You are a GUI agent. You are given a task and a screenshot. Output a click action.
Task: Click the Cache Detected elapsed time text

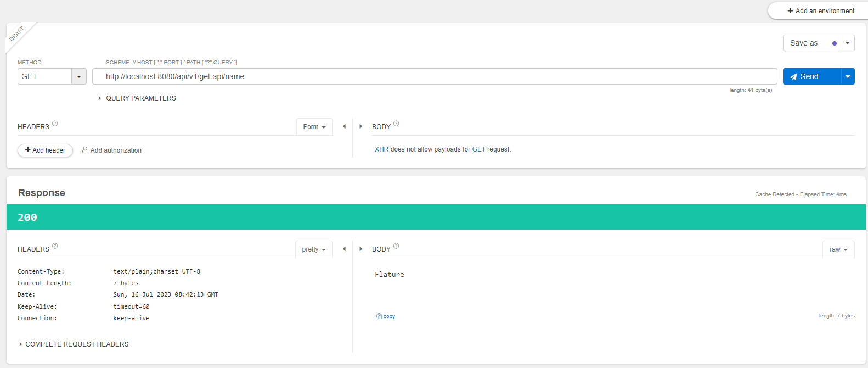pos(801,194)
